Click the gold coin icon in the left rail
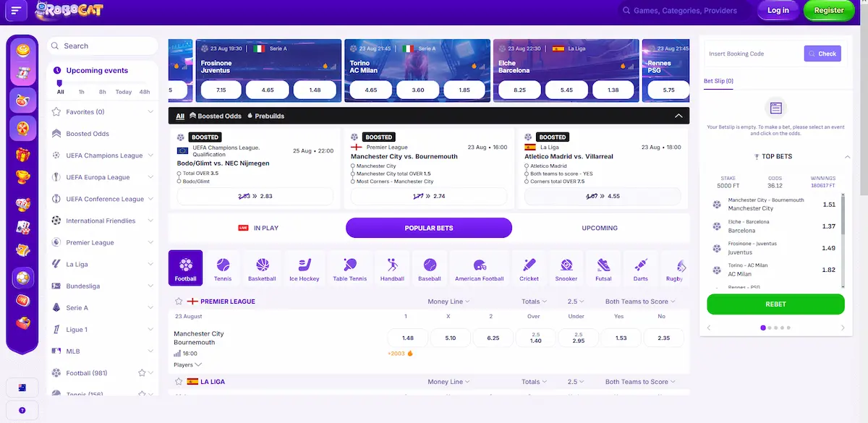 coord(22,51)
